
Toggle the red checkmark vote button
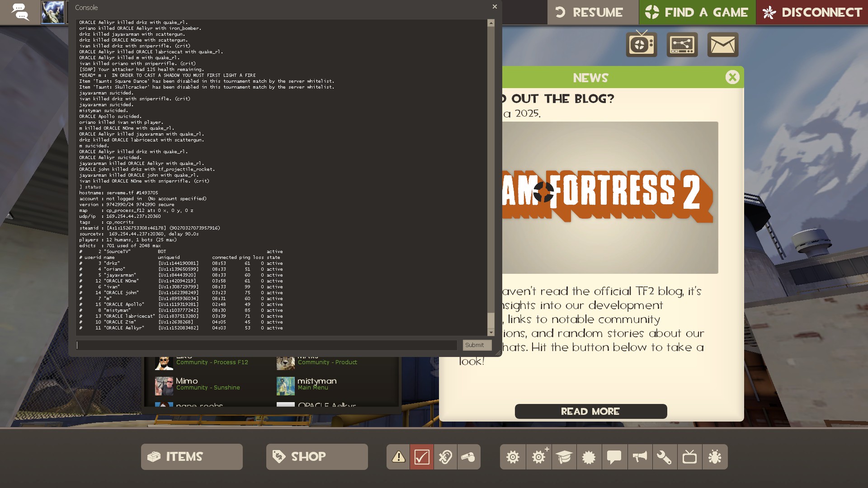pos(421,457)
